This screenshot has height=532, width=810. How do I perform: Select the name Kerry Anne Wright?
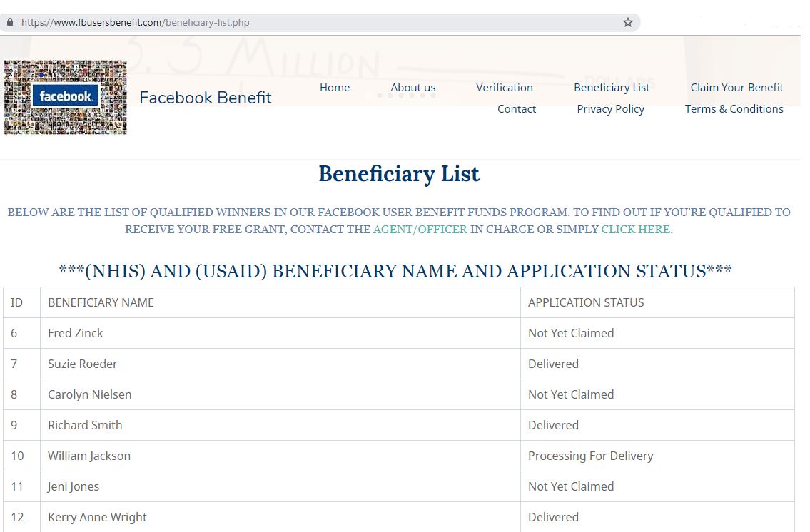pos(98,517)
